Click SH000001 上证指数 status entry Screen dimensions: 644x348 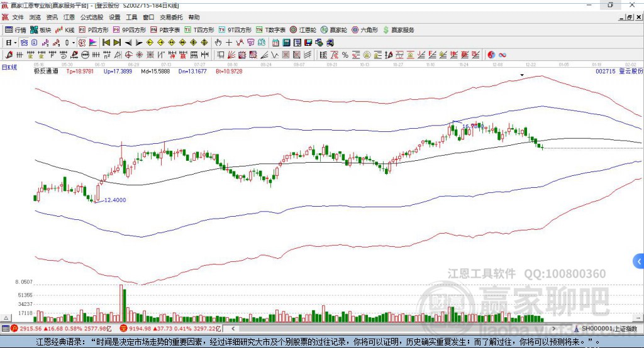pos(606,329)
